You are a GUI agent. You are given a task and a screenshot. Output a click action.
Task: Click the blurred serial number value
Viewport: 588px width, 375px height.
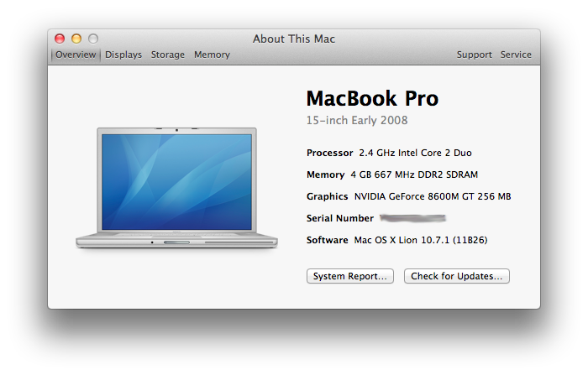[x=412, y=218]
